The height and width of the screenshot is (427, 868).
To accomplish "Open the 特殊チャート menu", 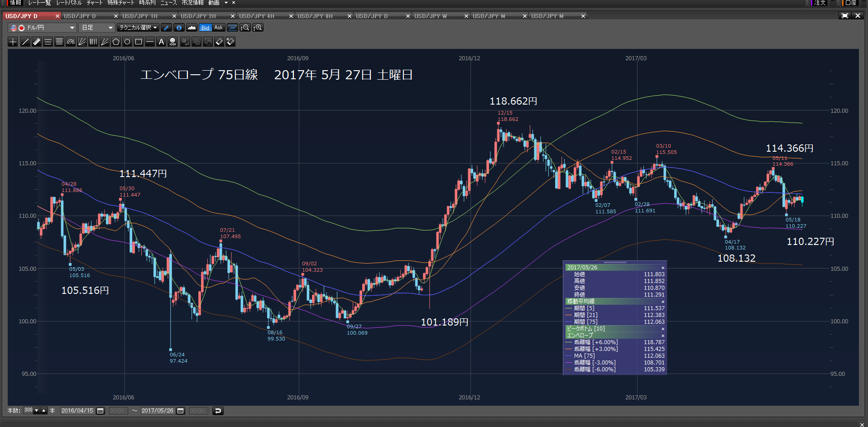I will click(121, 3).
